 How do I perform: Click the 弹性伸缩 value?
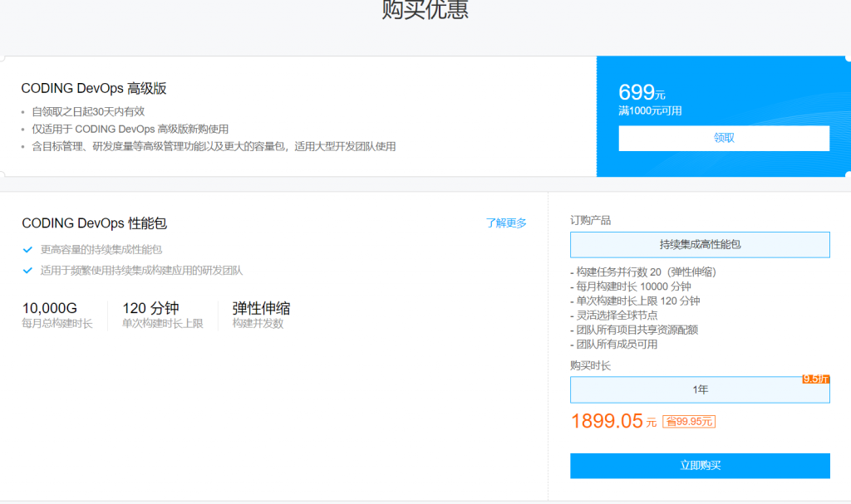(x=261, y=308)
